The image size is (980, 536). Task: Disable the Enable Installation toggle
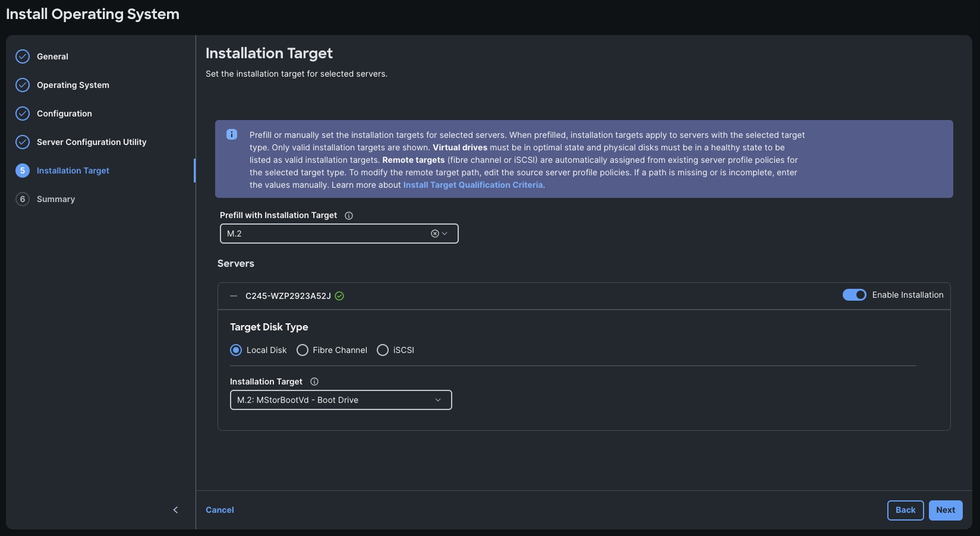coord(854,294)
